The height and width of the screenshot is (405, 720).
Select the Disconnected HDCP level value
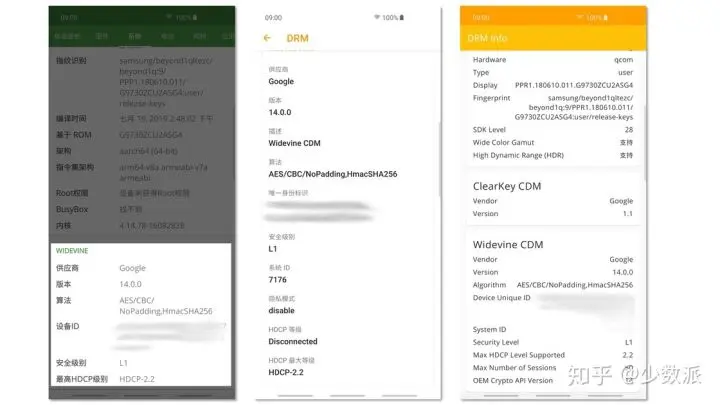(293, 341)
